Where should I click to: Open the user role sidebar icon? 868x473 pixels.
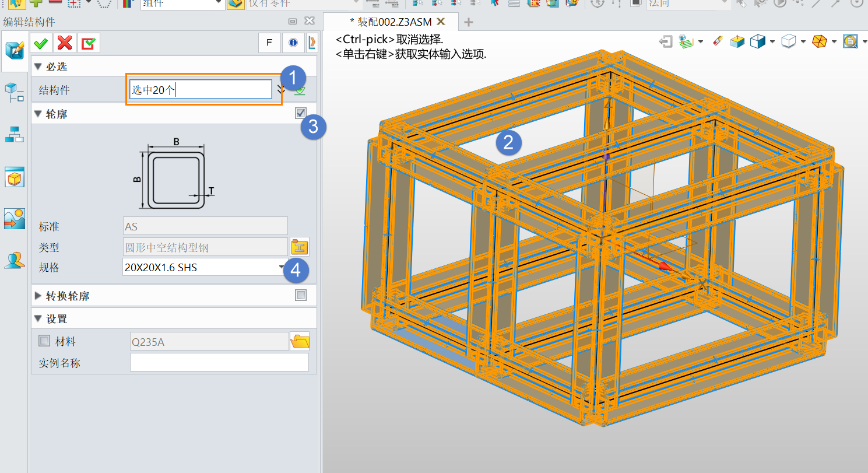(13, 260)
